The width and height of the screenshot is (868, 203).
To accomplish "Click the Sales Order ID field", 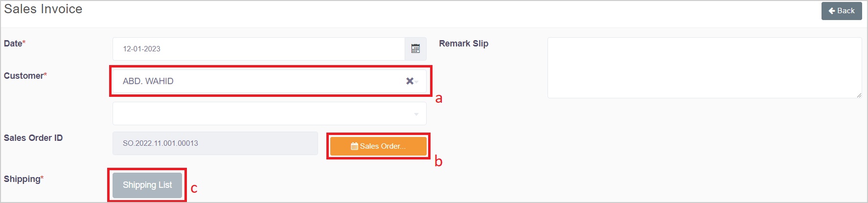I will click(215, 143).
